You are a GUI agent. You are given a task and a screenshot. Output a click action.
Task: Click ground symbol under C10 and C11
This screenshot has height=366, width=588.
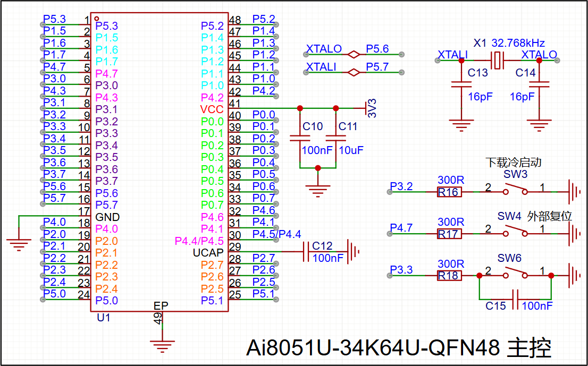[x=317, y=190]
